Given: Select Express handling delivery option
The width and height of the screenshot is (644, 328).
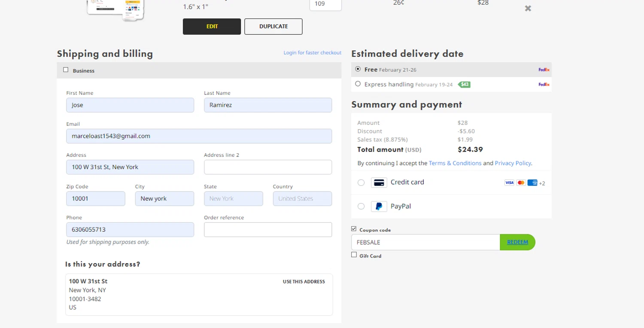Looking at the screenshot, I should pos(358,84).
